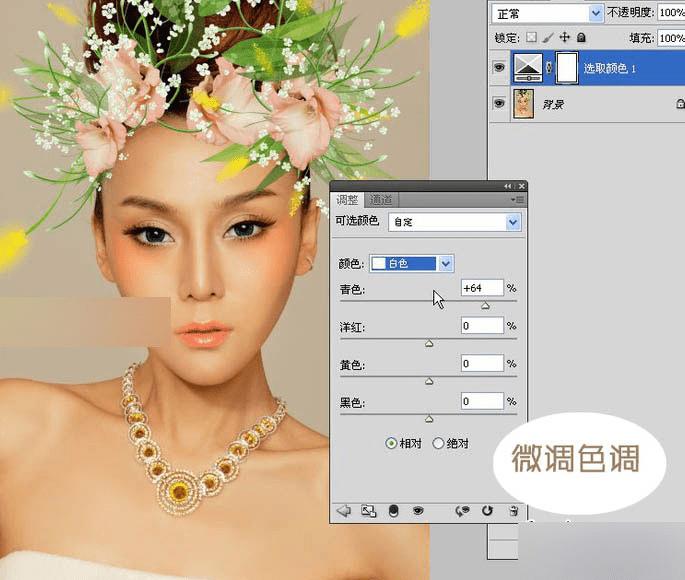
Task: Click the 黄色 slider handle
Action: (429, 381)
